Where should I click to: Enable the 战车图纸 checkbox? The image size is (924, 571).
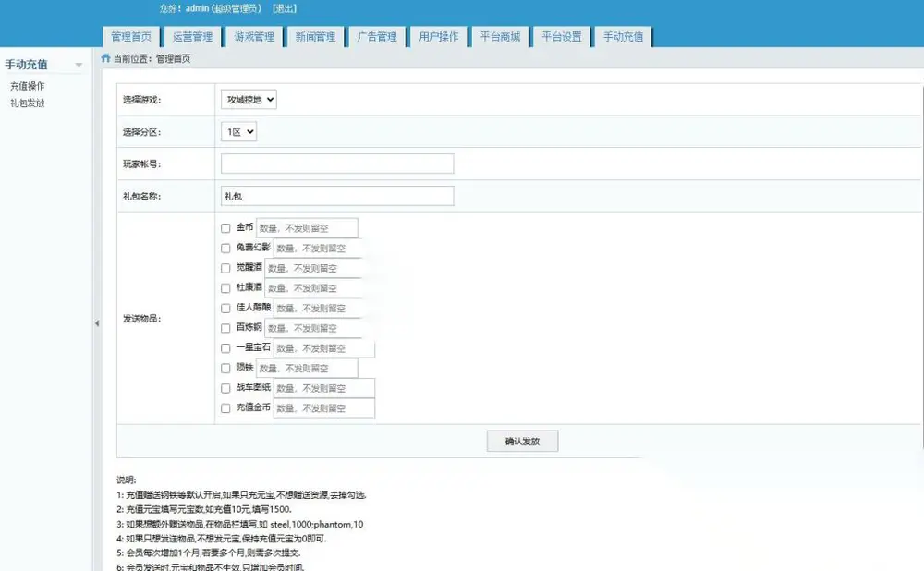[x=225, y=388]
